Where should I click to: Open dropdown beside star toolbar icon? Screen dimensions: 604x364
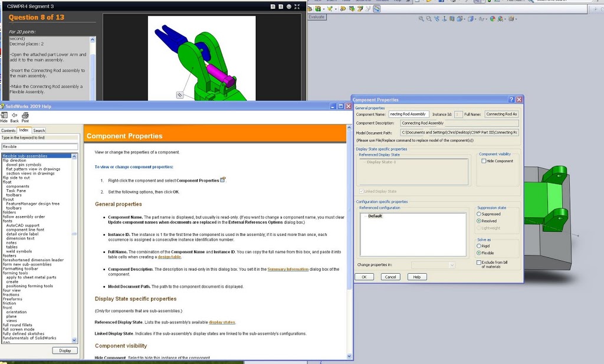click(x=336, y=9)
